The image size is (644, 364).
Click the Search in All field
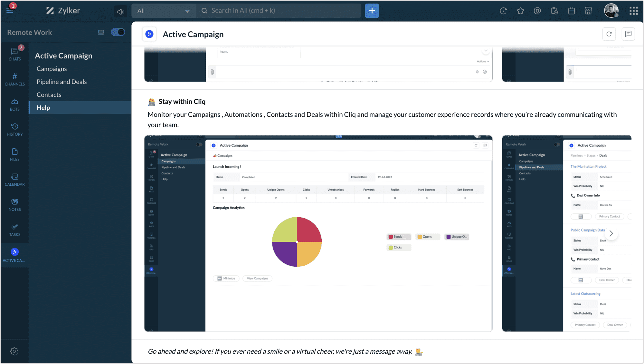point(279,11)
